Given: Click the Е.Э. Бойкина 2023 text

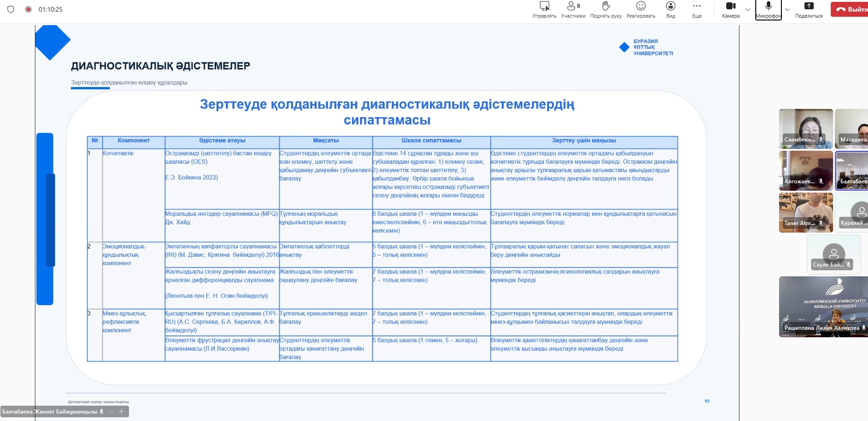Looking at the screenshot, I should coord(191,177).
